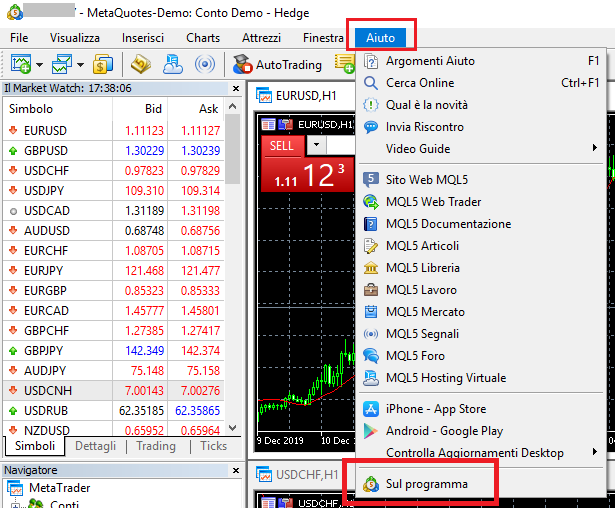
Task: Open the Inserisci menu
Action: tap(143, 38)
